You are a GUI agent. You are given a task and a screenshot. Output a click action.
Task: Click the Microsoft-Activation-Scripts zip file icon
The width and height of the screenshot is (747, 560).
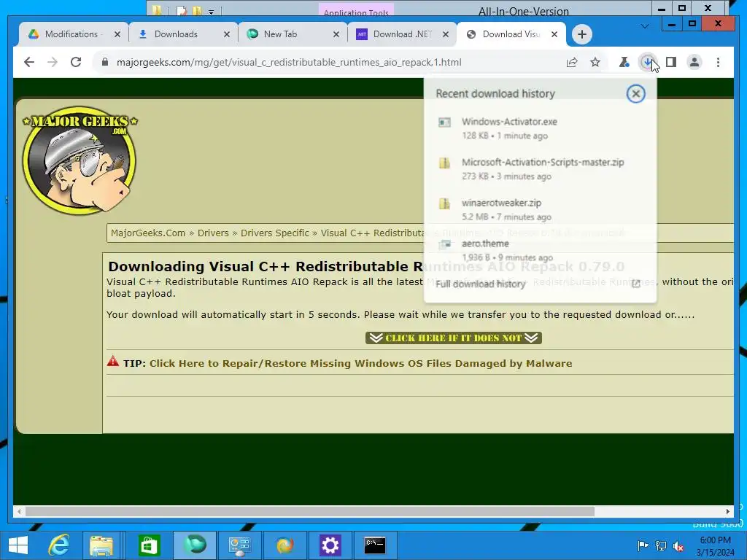444,163
